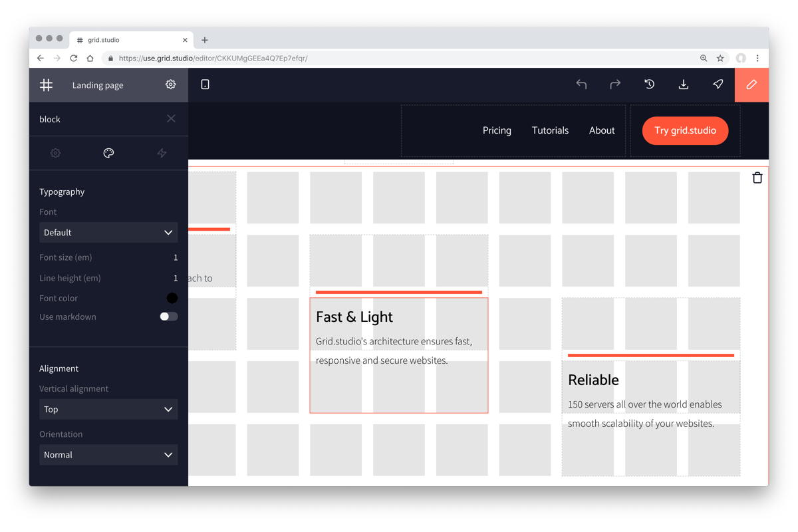
Task: Click the browser profile avatar icon
Action: click(x=741, y=59)
